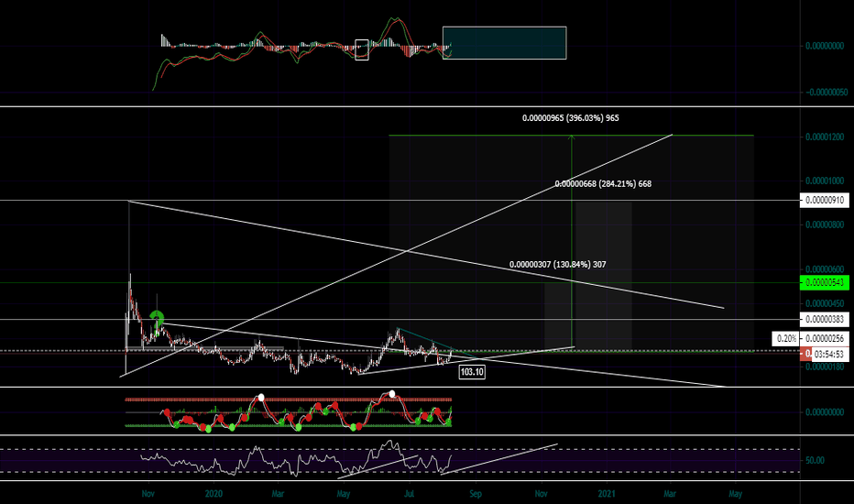Select the RSI rising trendline toward Nov
The height and width of the screenshot is (504, 854).
[498, 459]
